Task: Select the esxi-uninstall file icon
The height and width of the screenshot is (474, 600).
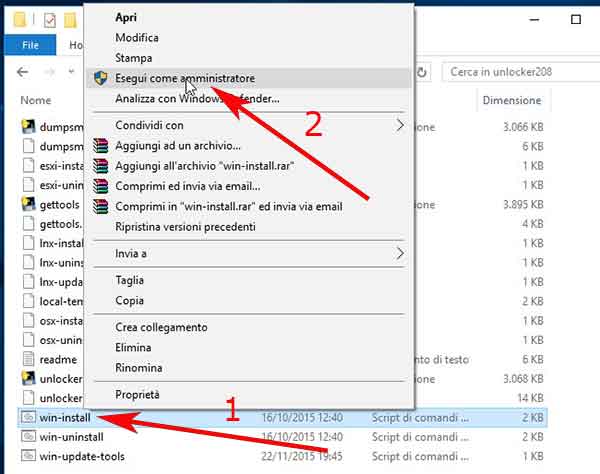Action: click(29, 185)
